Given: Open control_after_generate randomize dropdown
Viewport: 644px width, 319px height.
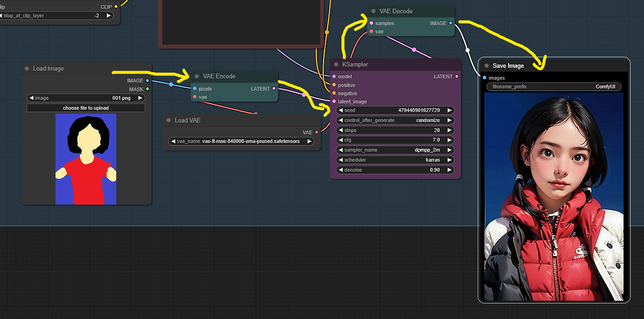Looking at the screenshot, I should (x=395, y=120).
